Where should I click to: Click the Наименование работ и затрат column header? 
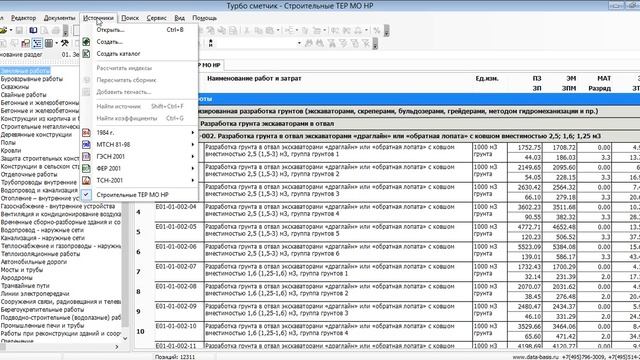[254, 78]
